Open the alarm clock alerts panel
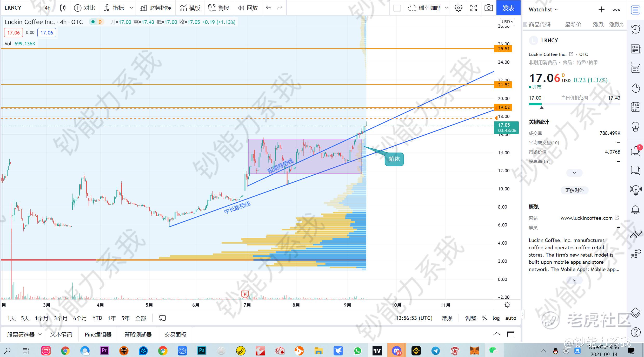Viewport: 644px width, 357px height. click(x=635, y=29)
